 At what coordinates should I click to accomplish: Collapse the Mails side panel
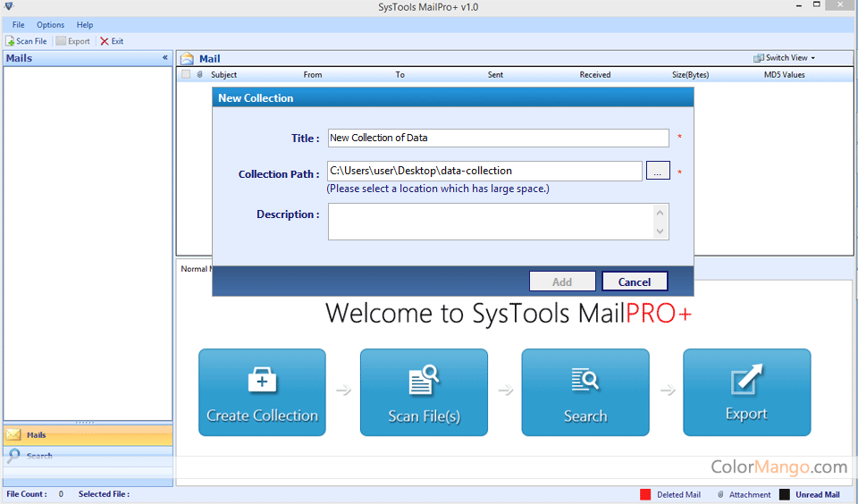(x=164, y=58)
